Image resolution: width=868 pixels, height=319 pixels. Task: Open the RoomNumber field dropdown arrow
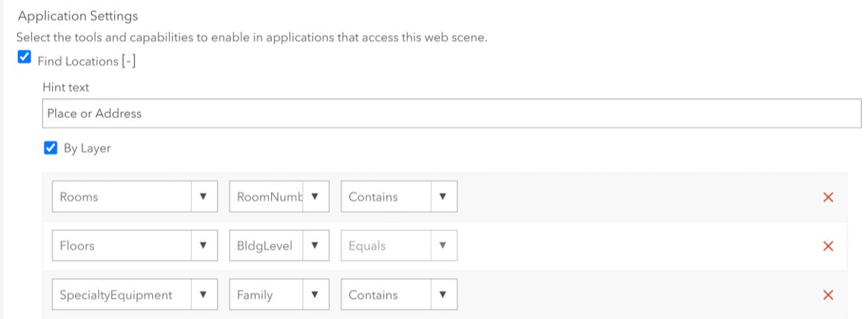(x=315, y=196)
